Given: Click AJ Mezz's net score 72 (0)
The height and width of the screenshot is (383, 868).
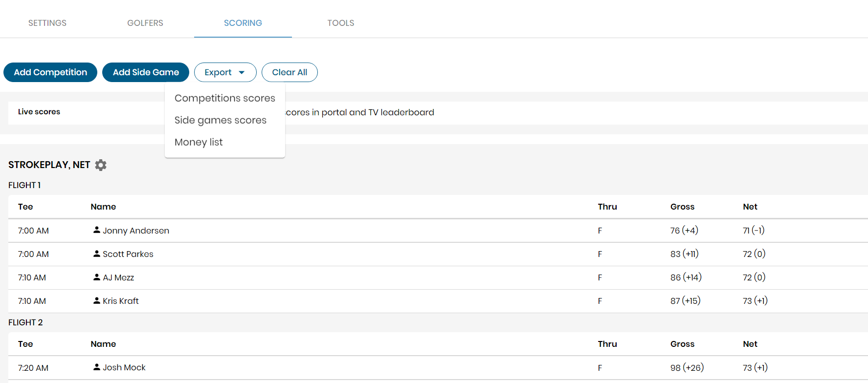Looking at the screenshot, I should coord(754,277).
